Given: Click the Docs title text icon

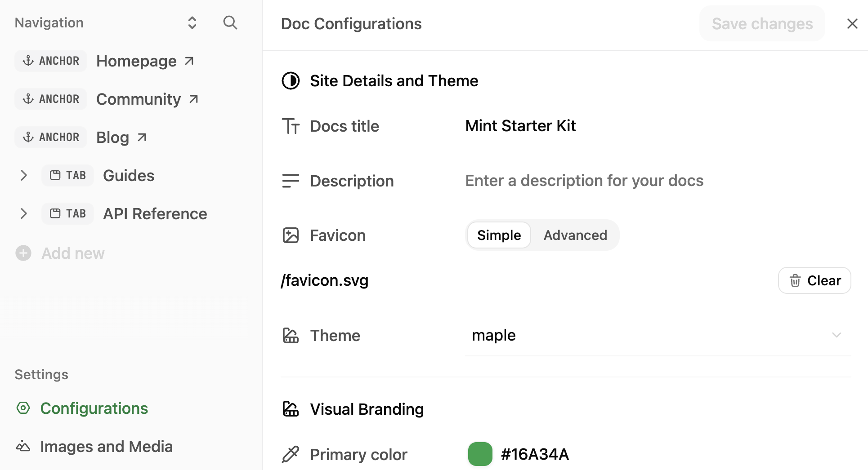Looking at the screenshot, I should pyautogui.click(x=291, y=126).
